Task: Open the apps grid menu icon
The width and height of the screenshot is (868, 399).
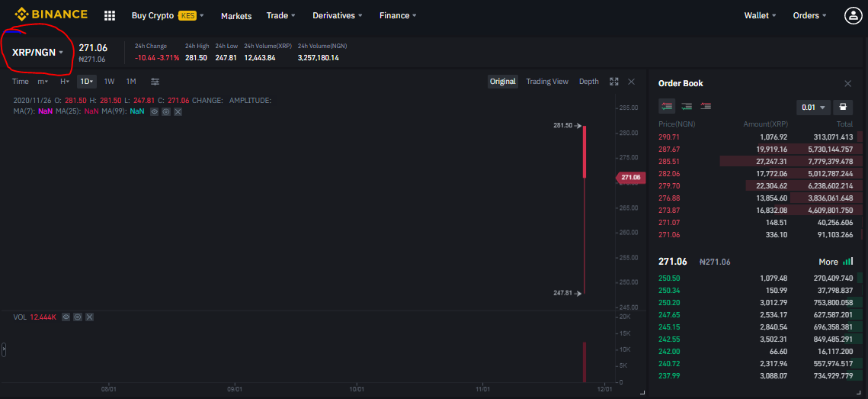Action: [x=110, y=15]
